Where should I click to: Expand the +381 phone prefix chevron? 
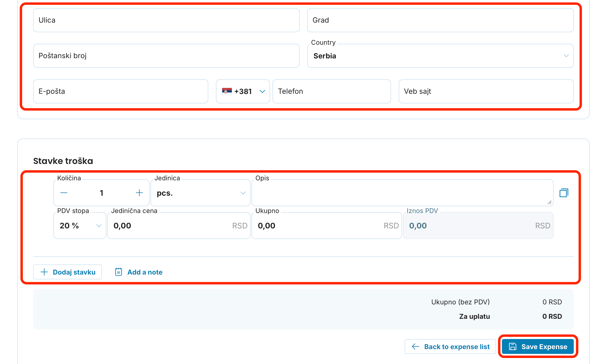point(262,92)
